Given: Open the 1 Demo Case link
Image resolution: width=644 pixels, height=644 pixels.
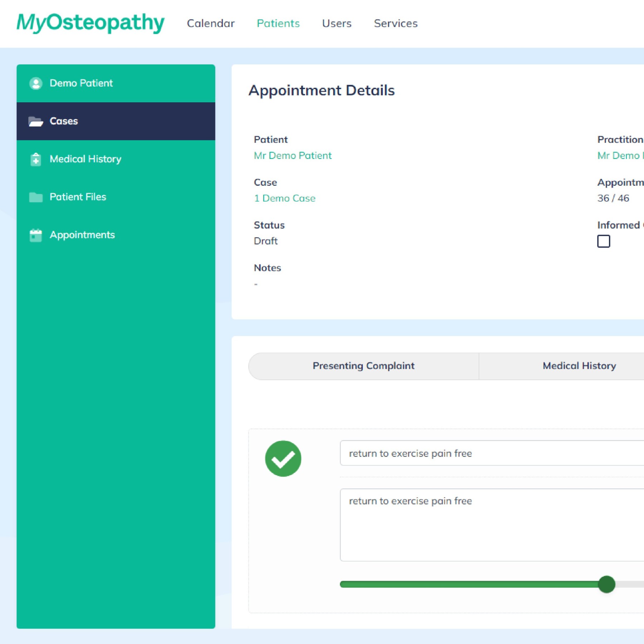Looking at the screenshot, I should click(285, 199).
